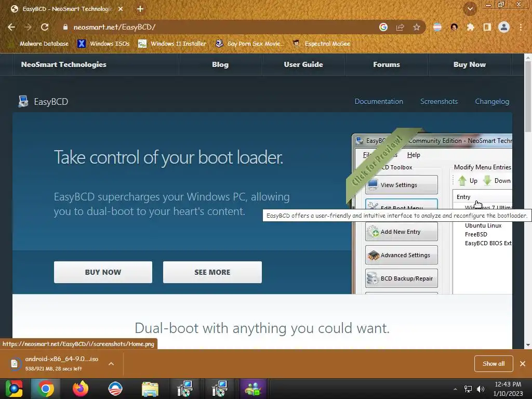
Task: Bookmark this page with the star icon
Action: click(417, 27)
